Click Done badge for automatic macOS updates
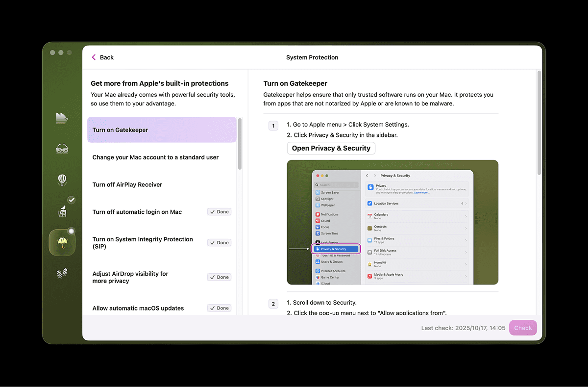The width and height of the screenshot is (588, 387). (219, 308)
